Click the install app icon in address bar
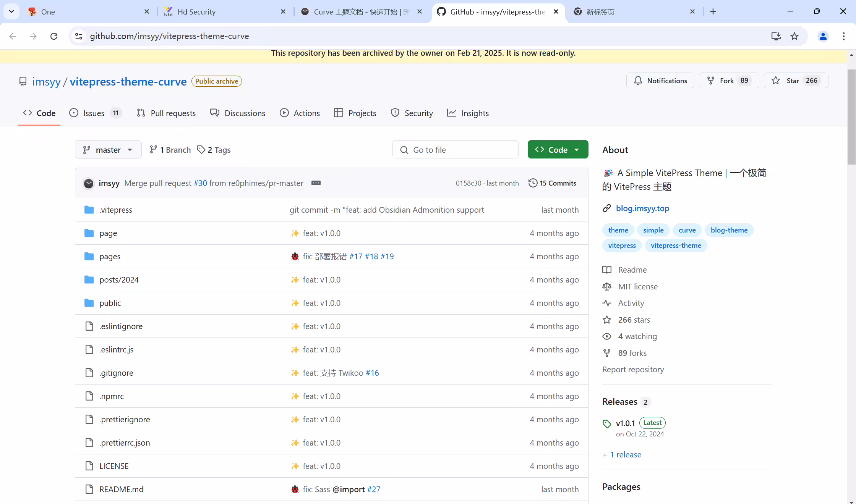Screen dimensions: 856x504 pos(776,36)
